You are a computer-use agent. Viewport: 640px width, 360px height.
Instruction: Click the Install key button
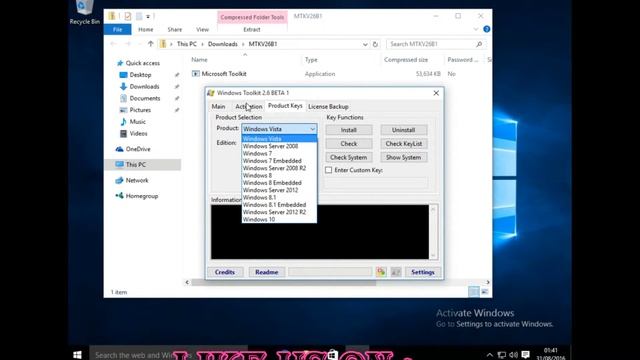click(349, 130)
